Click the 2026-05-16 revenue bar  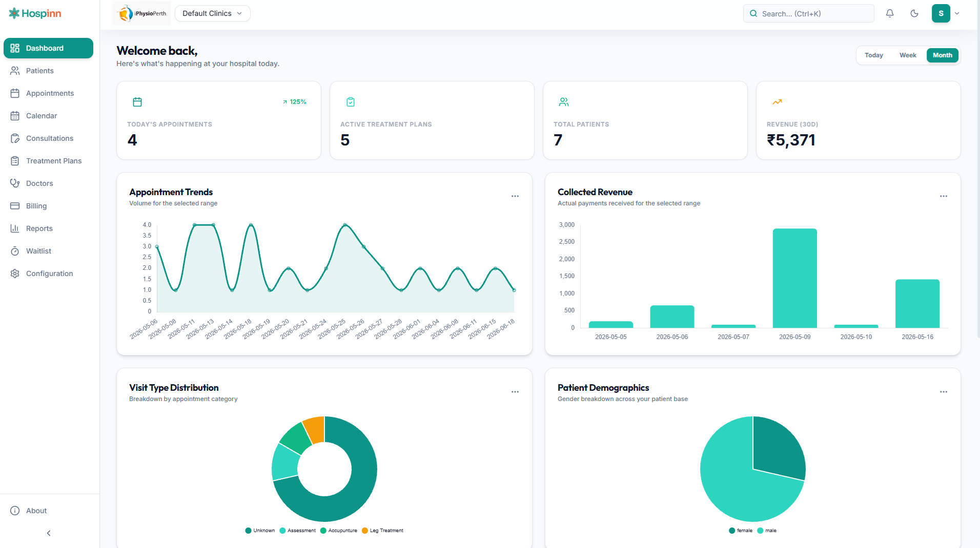[x=917, y=304]
